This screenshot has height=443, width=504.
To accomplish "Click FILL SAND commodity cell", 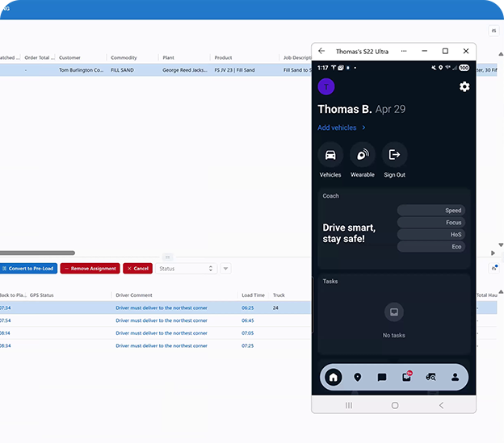I will point(122,70).
